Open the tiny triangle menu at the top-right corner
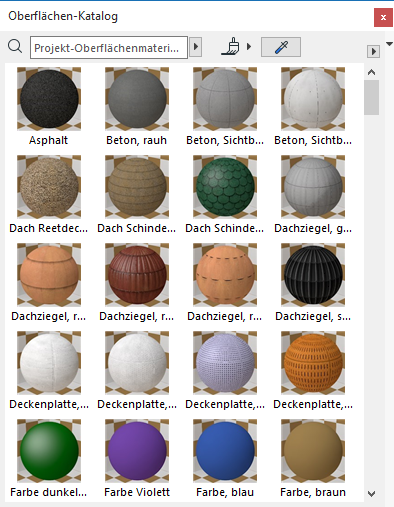The image size is (394, 507). pos(389,44)
